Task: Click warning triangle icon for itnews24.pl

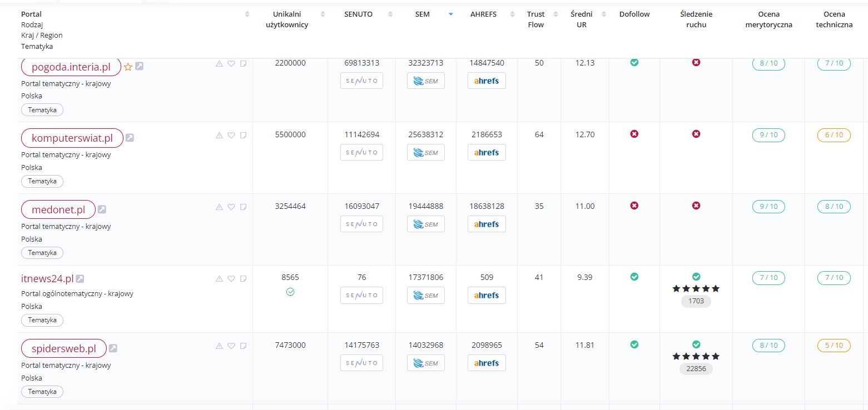Action: (x=219, y=278)
